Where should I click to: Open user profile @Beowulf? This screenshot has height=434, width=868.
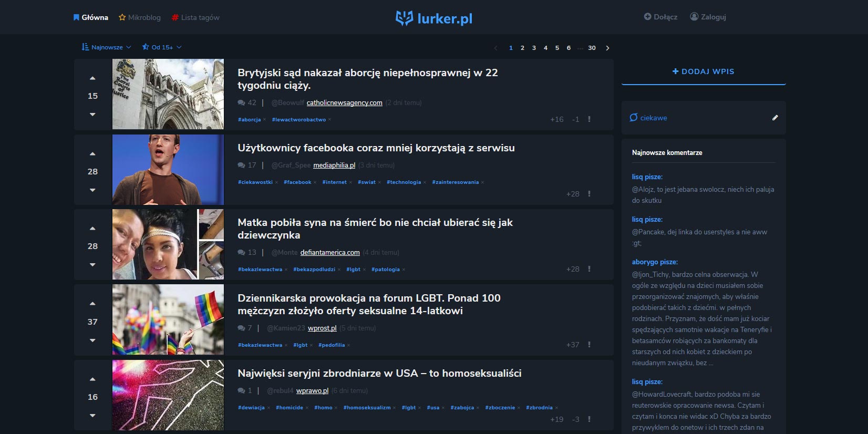coord(287,103)
